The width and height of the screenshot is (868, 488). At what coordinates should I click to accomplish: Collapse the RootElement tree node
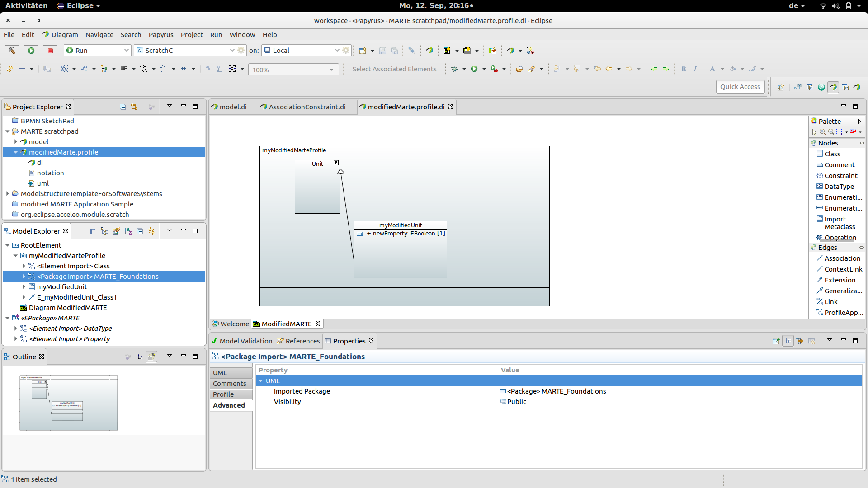tap(8, 245)
